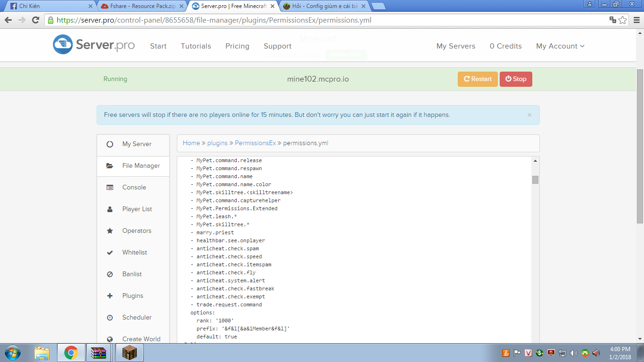Open the Chrome menu icon
This screenshot has width=644, height=362.
coord(636,20)
